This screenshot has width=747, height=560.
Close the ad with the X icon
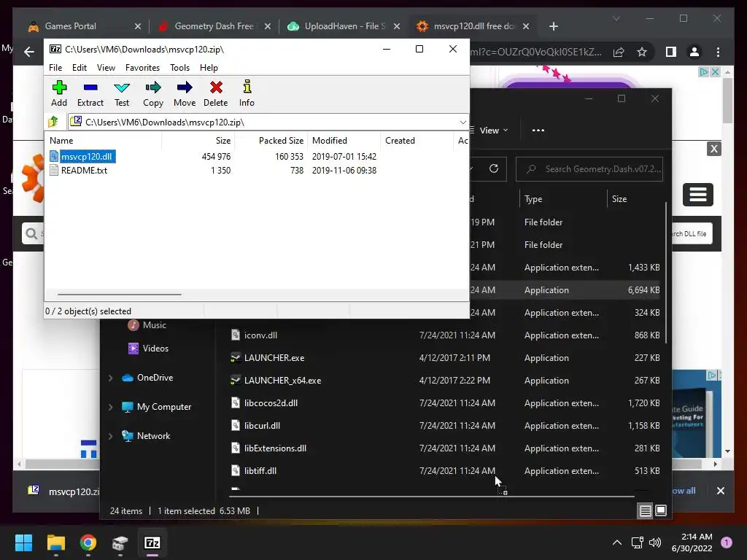(x=714, y=149)
